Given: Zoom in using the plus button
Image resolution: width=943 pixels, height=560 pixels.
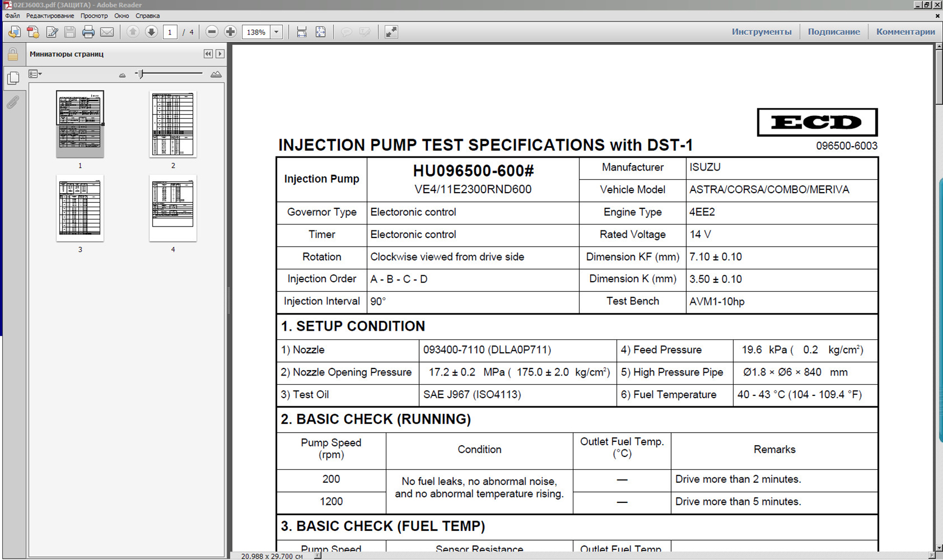Looking at the screenshot, I should coord(230,32).
